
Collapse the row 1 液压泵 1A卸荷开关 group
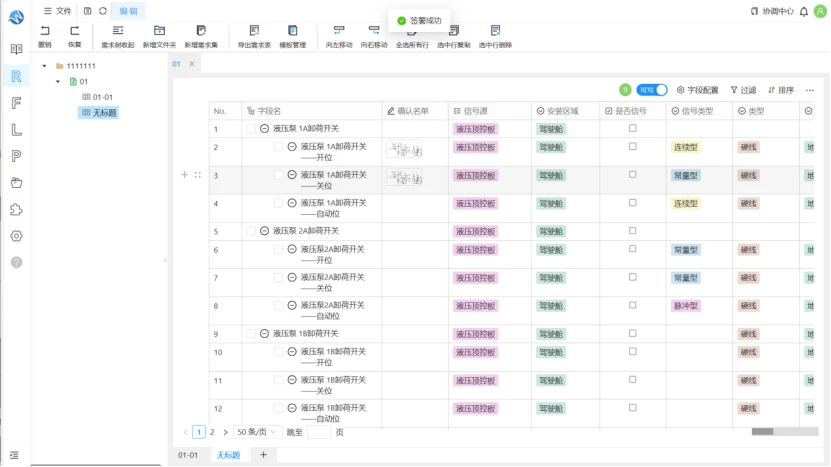pyautogui.click(x=264, y=129)
